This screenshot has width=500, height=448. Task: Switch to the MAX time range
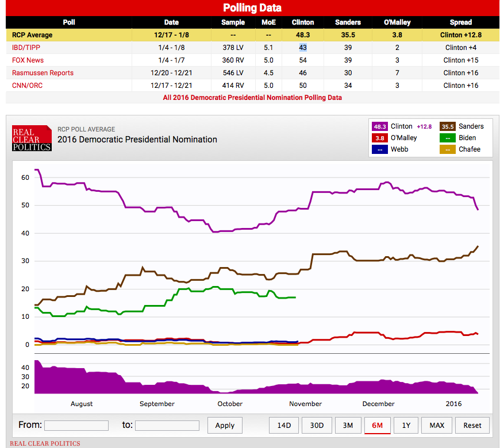tap(436, 426)
